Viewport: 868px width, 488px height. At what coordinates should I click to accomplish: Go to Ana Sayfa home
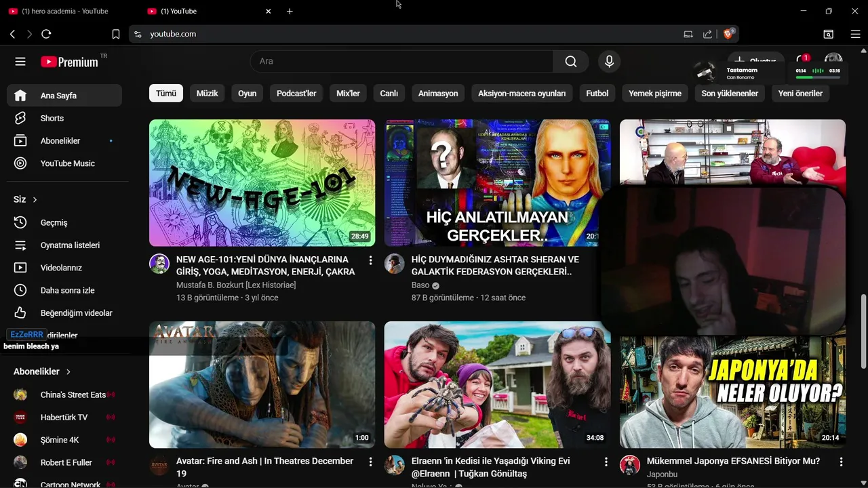(x=64, y=96)
